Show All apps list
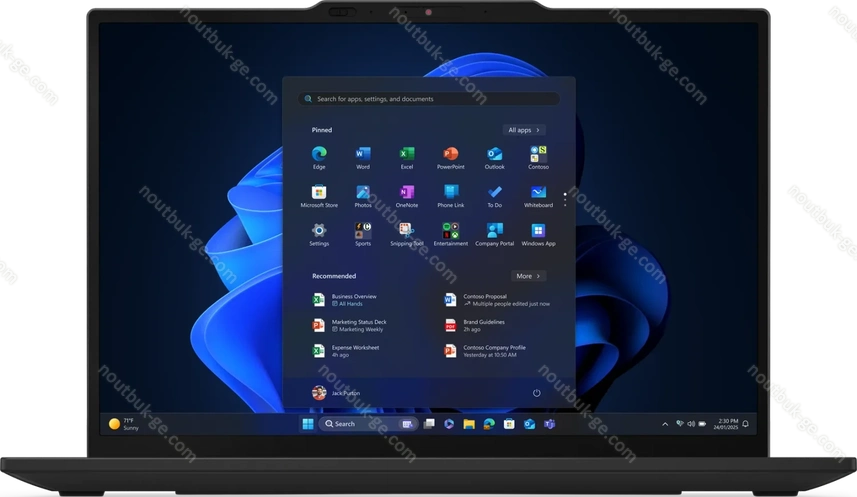This screenshot has width=857, height=497. tap(524, 130)
